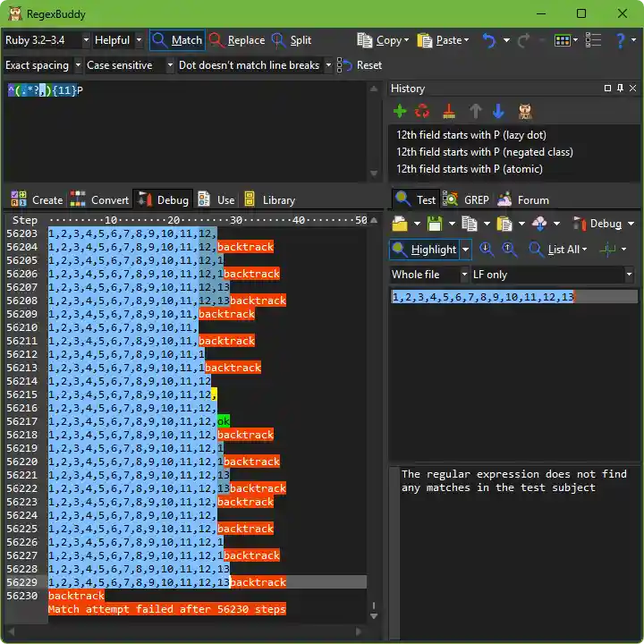Screen dimensions: 644x644
Task: Click the test subject line 1,2,3…13
Action: 483,297
